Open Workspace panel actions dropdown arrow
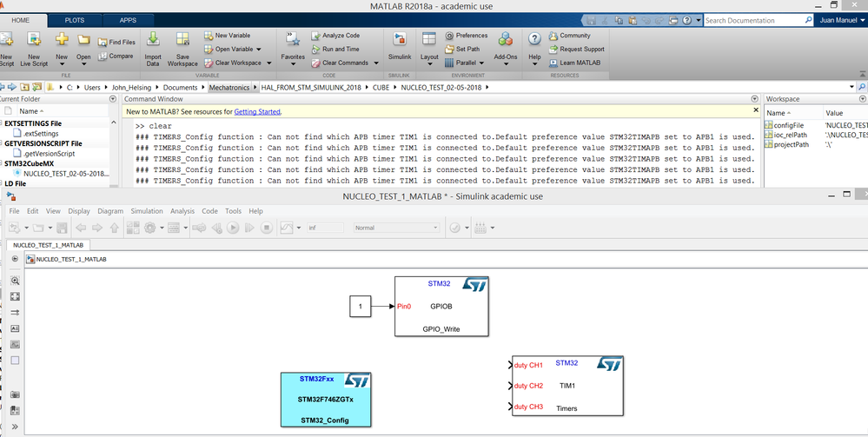Image resolution: width=868 pixels, height=437 pixels. [x=862, y=98]
